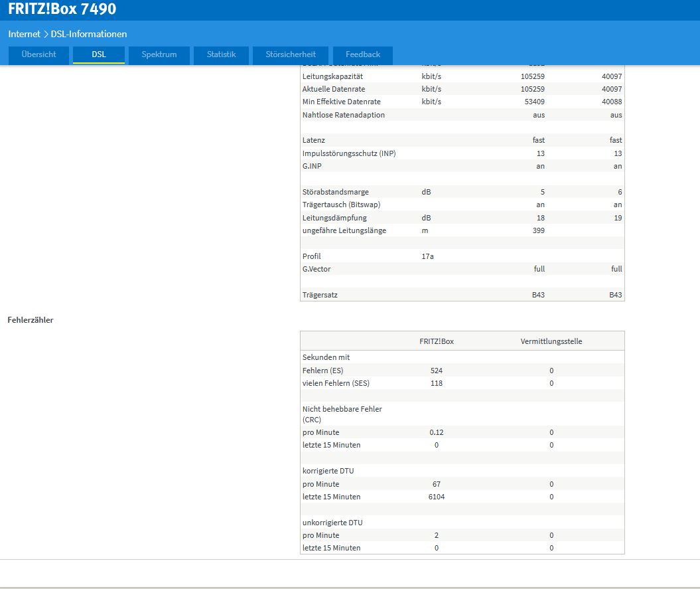Click the Nicht behebbare Fehler (CRC) label
This screenshot has width=700, height=589.
pos(342,414)
